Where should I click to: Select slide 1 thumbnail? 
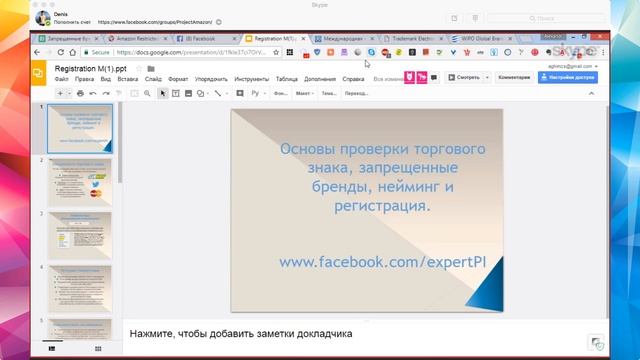point(80,129)
